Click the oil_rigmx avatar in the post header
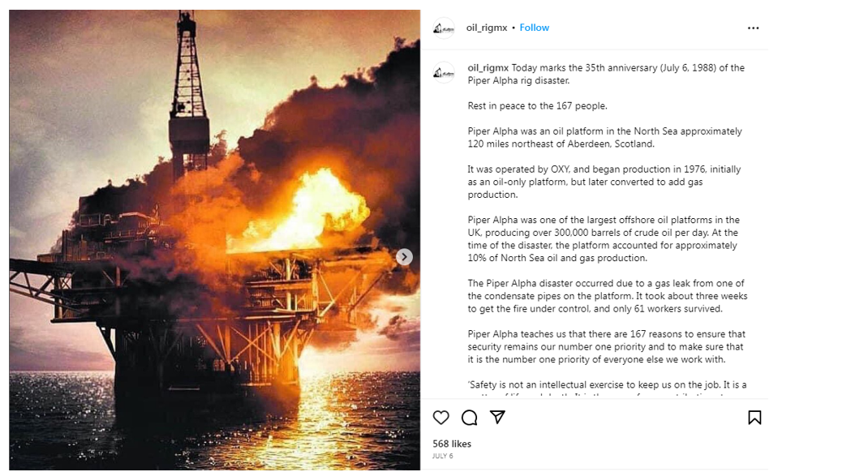Viewport: 868px width, 472px height. 444,27
